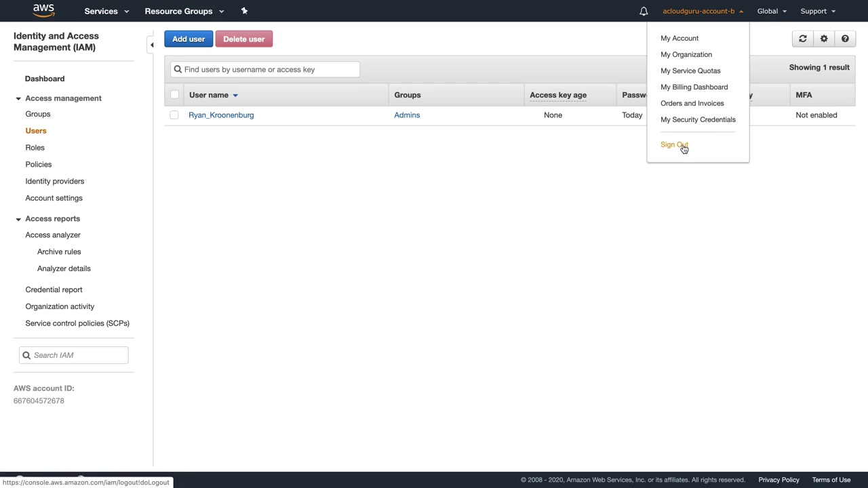Open Analyzer details page
The height and width of the screenshot is (488, 868).
coord(64,268)
